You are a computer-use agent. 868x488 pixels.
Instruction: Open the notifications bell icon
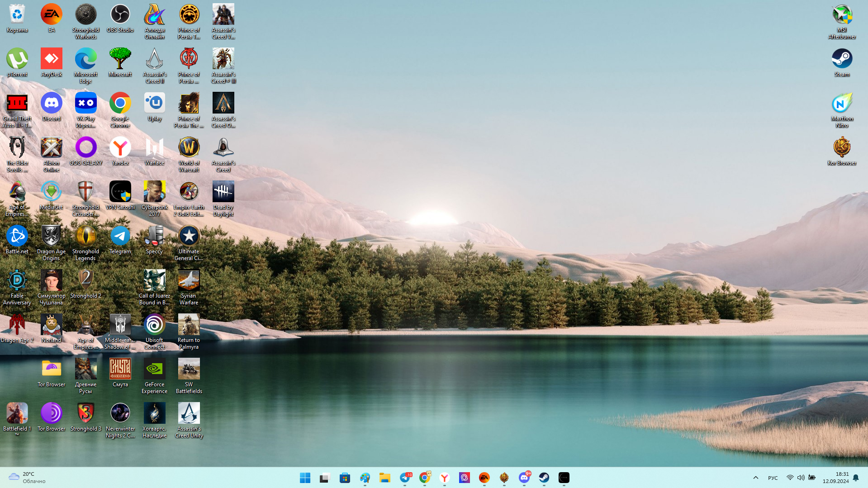(x=856, y=478)
